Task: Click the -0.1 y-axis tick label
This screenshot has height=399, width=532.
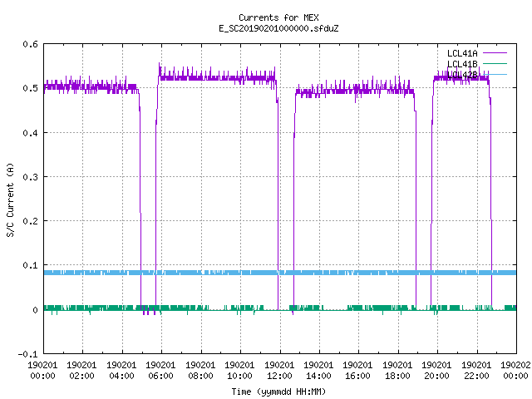Action: point(27,354)
